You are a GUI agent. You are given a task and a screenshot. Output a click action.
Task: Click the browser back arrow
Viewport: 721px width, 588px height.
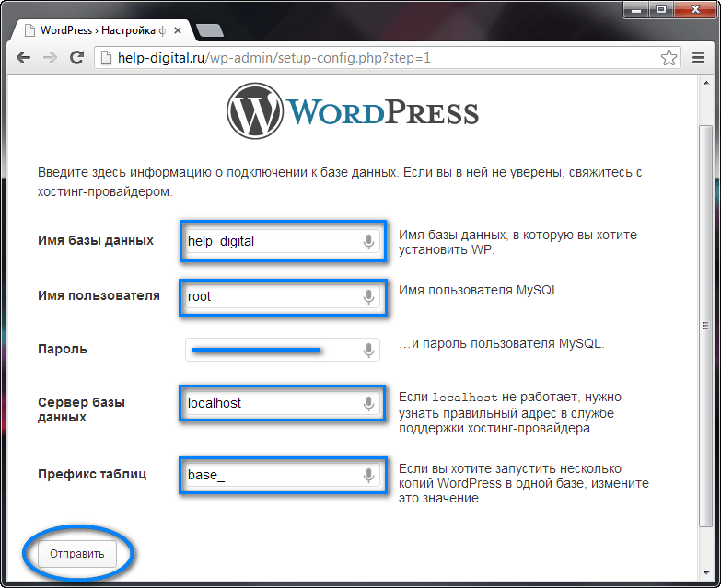(23, 58)
